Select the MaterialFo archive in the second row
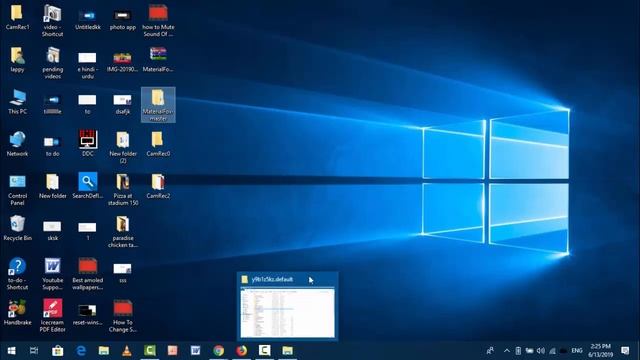Image resolution: width=640 pixels, height=360 pixels. tap(158, 60)
